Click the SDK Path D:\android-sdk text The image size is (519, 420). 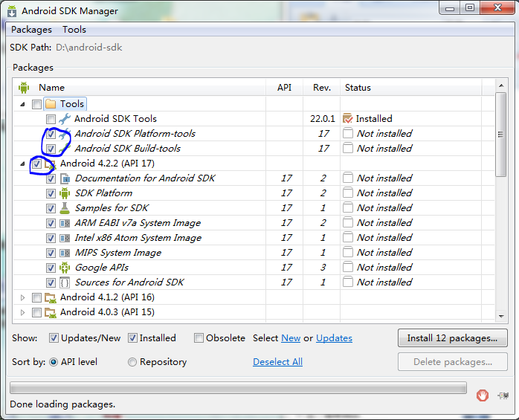click(88, 48)
